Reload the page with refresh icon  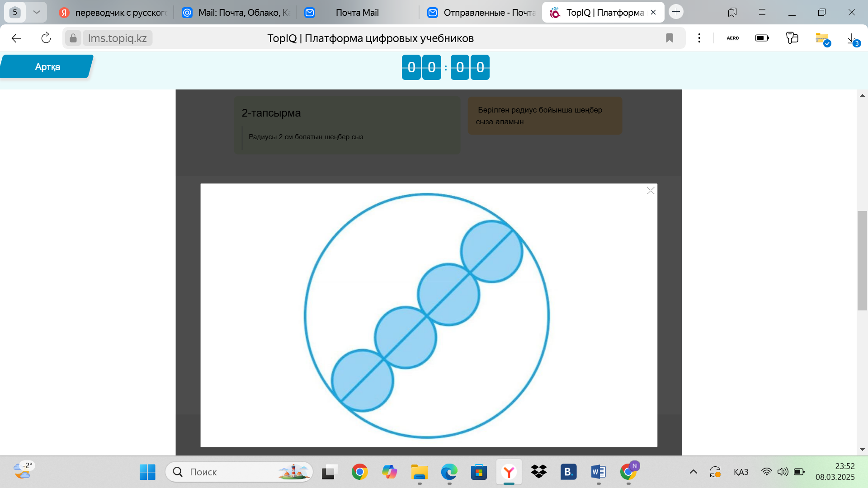pos(46,38)
